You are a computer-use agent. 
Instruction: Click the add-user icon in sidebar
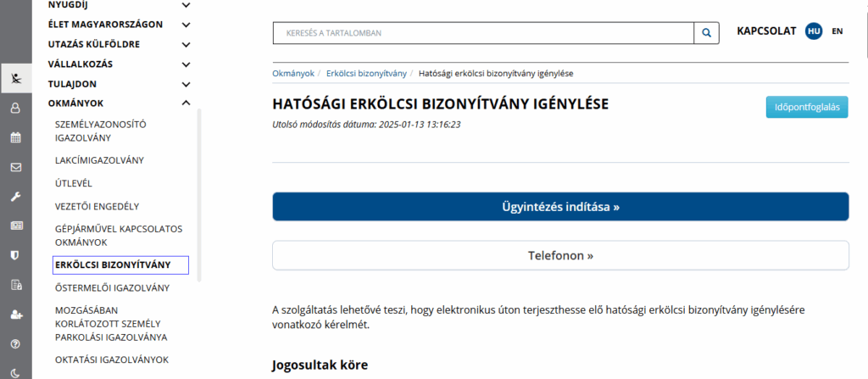pos(15,315)
